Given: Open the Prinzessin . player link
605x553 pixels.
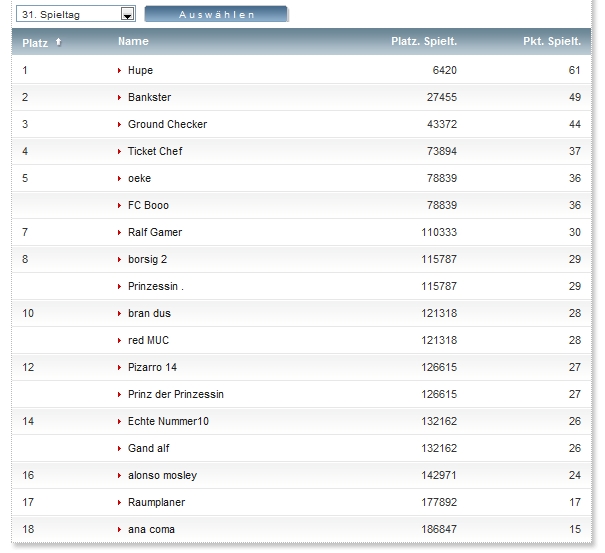Looking at the screenshot, I should (155, 287).
